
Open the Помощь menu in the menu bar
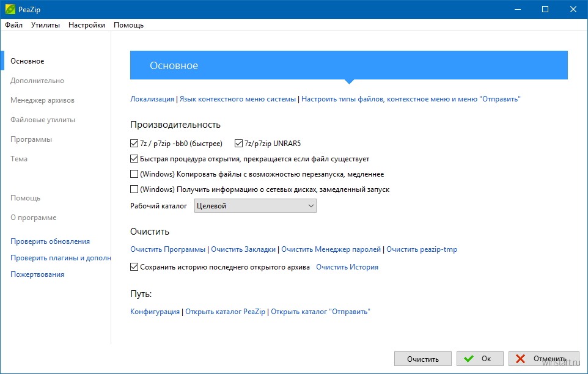point(128,25)
